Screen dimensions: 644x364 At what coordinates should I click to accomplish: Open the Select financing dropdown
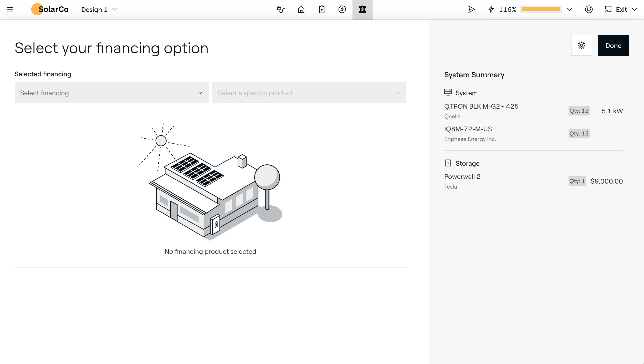pos(111,93)
